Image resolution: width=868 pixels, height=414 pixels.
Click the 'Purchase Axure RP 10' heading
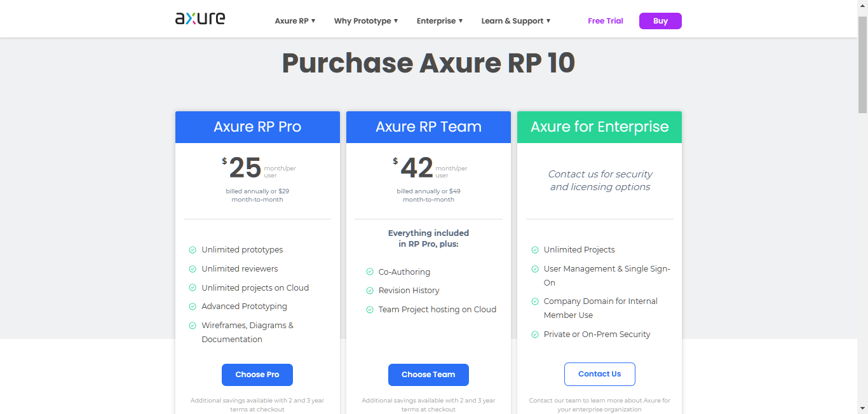428,63
